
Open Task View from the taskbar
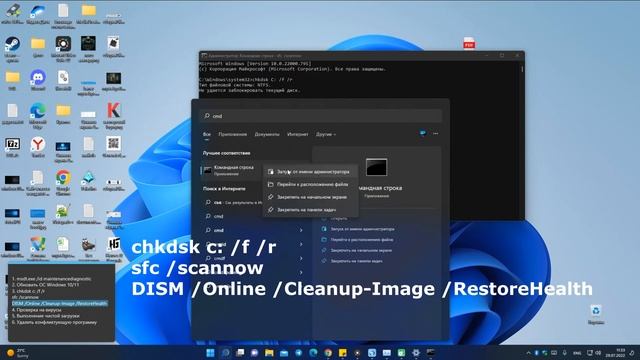tap(240, 353)
